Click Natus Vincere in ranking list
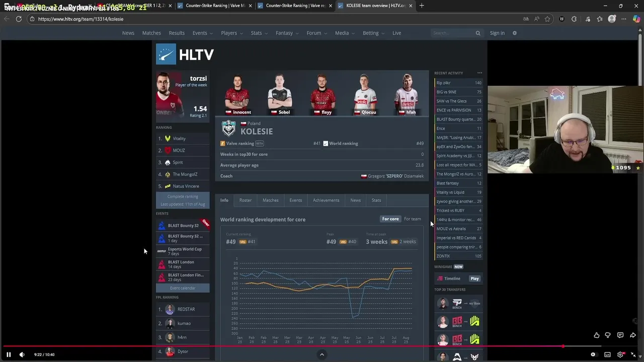Image resolution: width=644 pixels, height=362 pixels. (186, 186)
